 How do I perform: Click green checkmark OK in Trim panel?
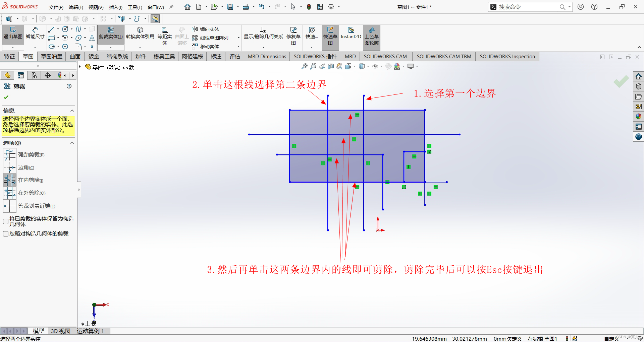click(x=6, y=97)
